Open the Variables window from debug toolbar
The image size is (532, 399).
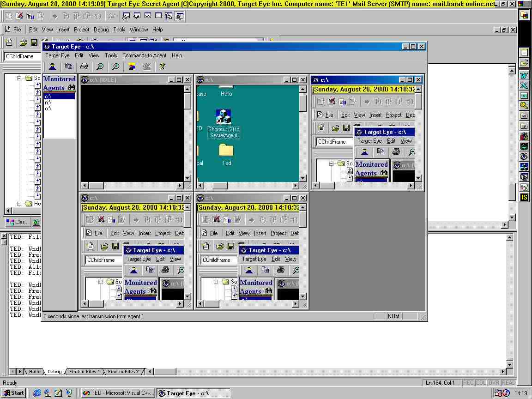click(x=137, y=16)
